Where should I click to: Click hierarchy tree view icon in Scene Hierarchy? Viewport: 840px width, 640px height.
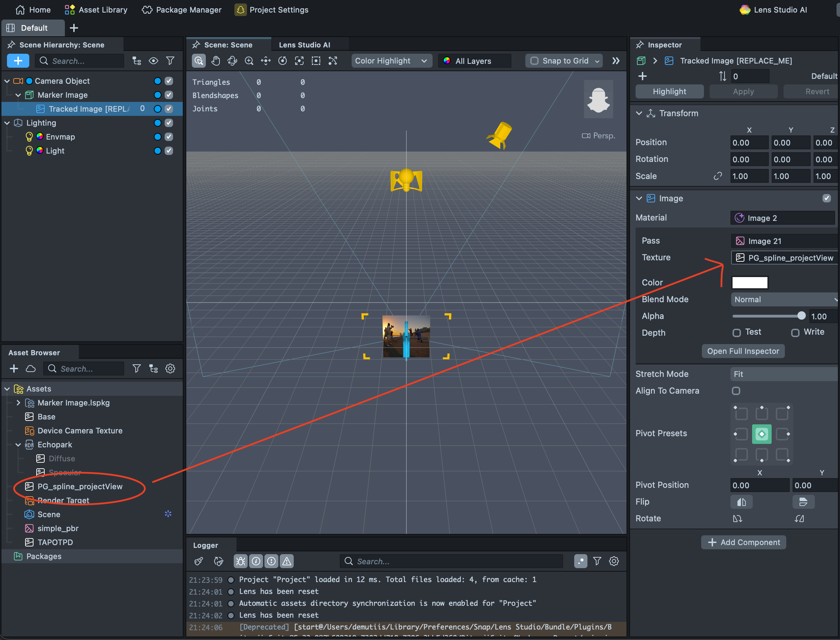pos(137,61)
